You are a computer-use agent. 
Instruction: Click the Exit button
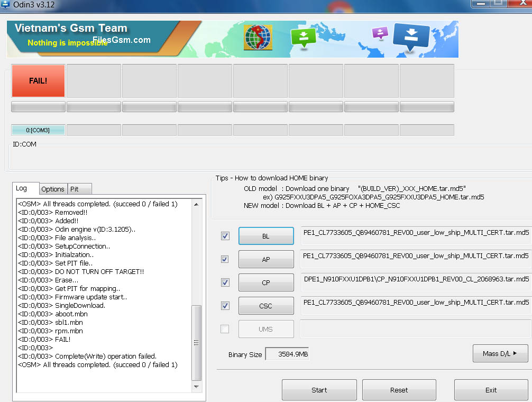tap(491, 390)
